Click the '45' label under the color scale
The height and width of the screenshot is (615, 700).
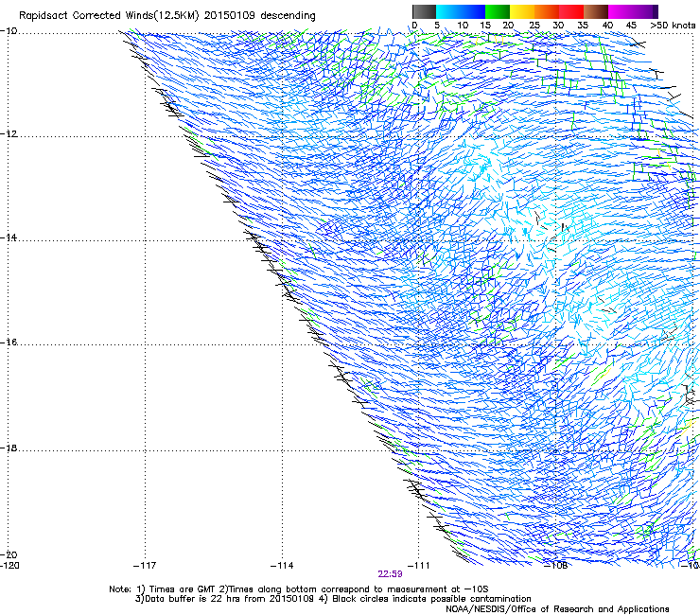click(631, 26)
